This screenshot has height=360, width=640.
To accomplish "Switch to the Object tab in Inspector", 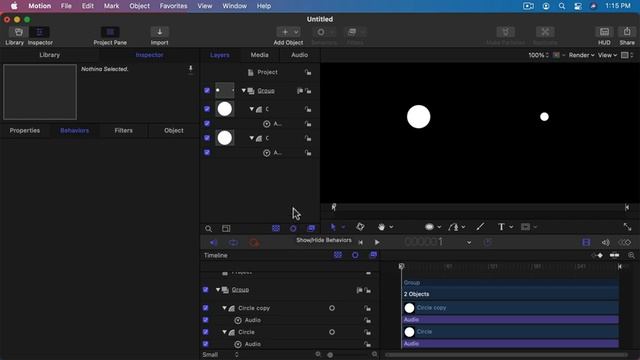I will [174, 131].
